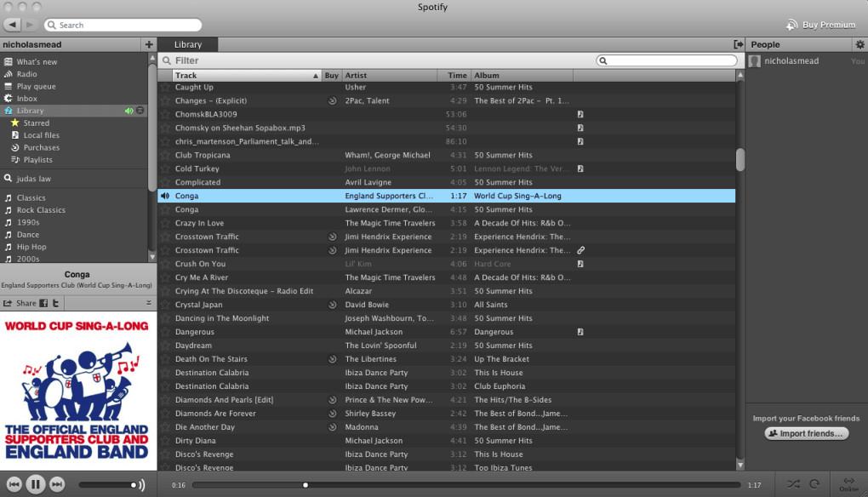Sort by Track column header

tap(247, 75)
